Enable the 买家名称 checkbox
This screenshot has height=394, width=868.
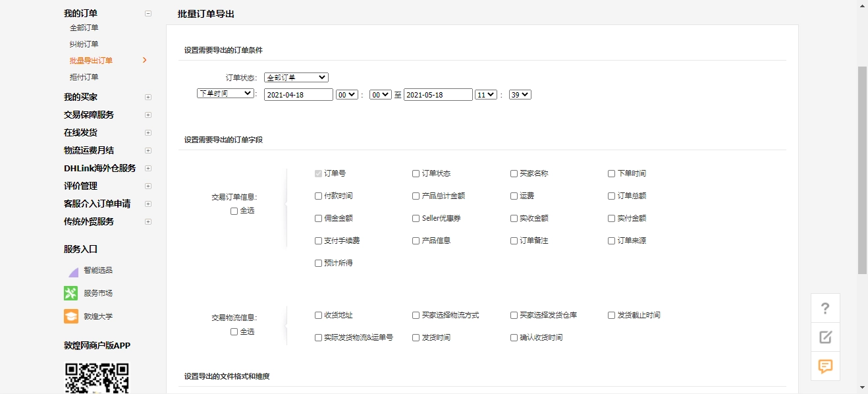point(514,174)
